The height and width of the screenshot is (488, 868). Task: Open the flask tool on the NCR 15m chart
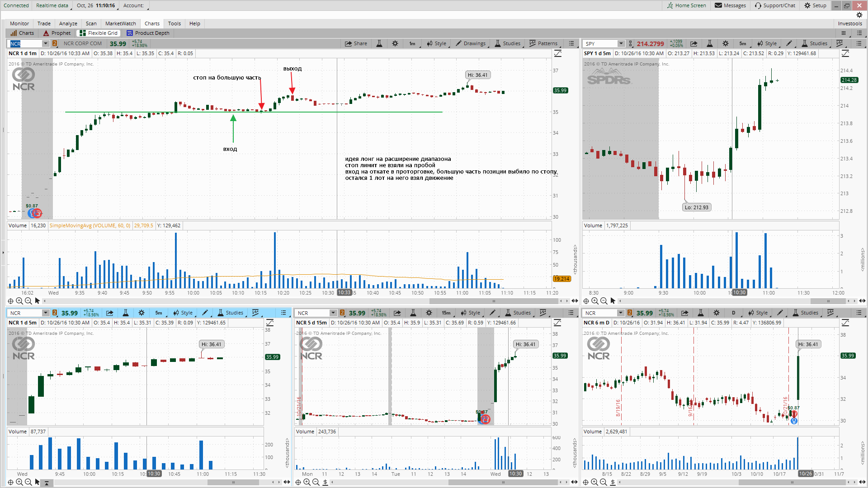[413, 313]
